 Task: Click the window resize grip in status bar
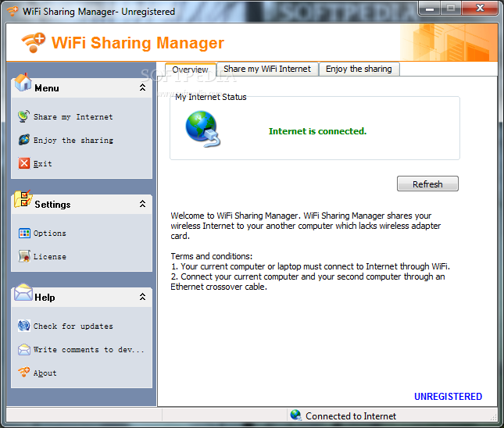pyautogui.click(x=494, y=417)
